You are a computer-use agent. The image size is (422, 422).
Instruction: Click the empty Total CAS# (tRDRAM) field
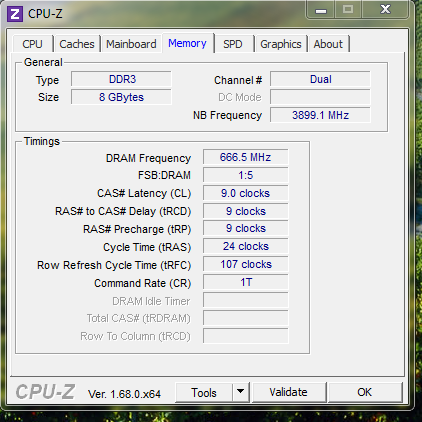tap(246, 318)
